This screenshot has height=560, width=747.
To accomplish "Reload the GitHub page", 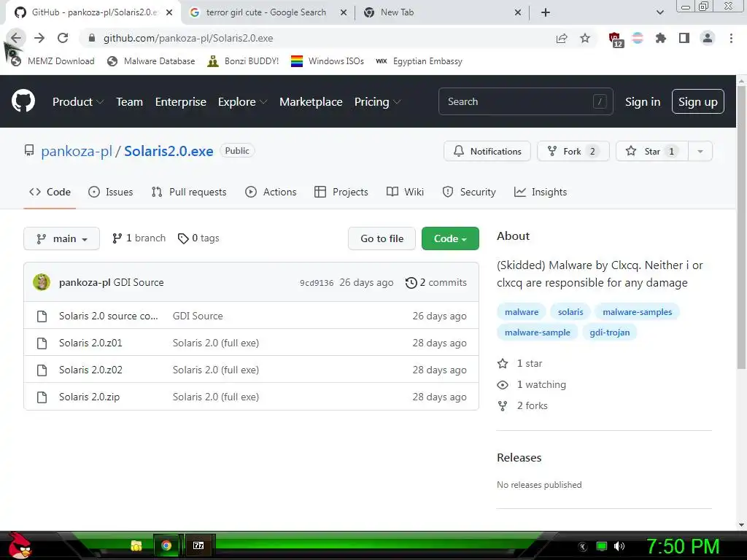I will click(63, 38).
